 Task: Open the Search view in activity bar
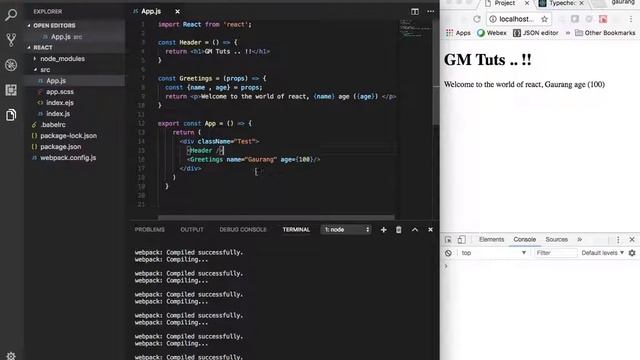click(11, 15)
